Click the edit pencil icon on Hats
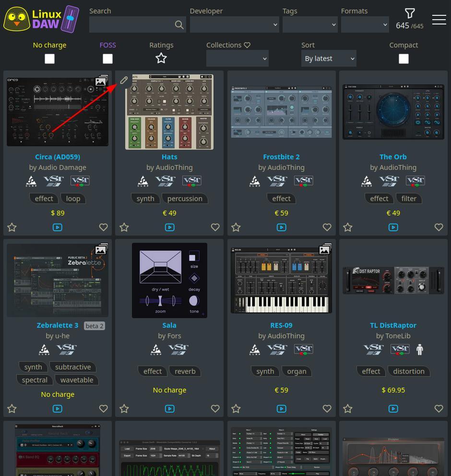 tap(124, 80)
